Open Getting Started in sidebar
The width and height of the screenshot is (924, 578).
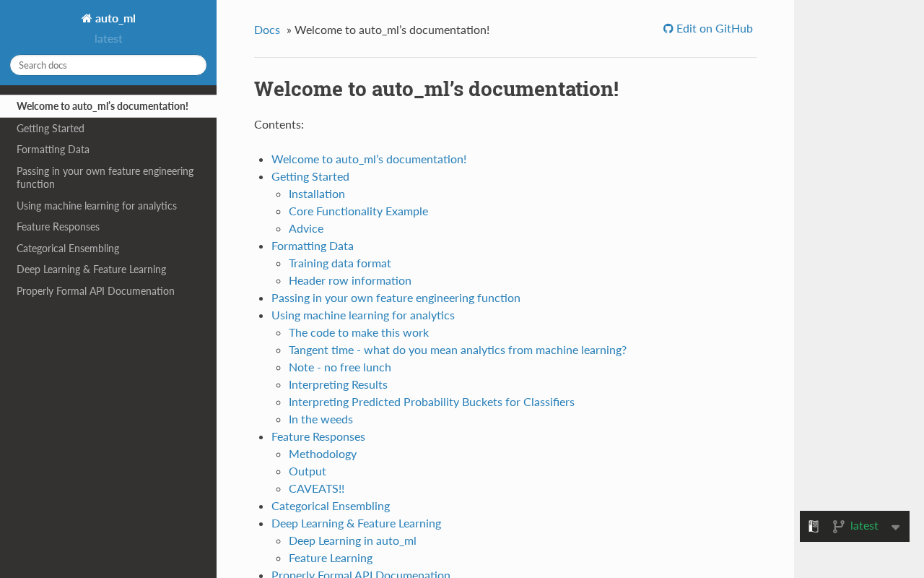108,129
